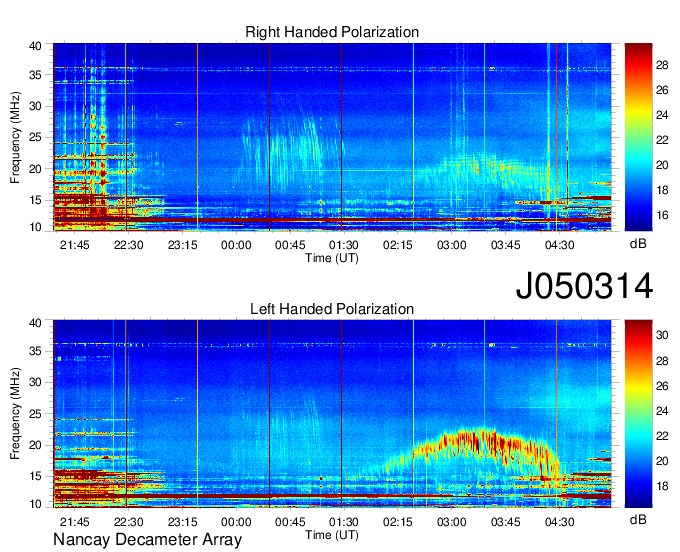The height and width of the screenshot is (552, 680).
Task: Select 'Frequency (MHz)' axis label of Left Handed plot
Action: tap(15, 414)
